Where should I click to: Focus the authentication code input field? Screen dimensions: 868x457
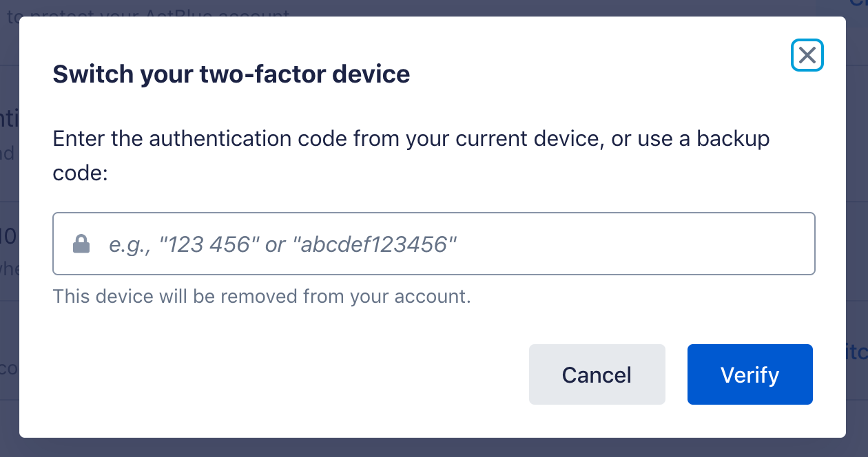tap(434, 244)
